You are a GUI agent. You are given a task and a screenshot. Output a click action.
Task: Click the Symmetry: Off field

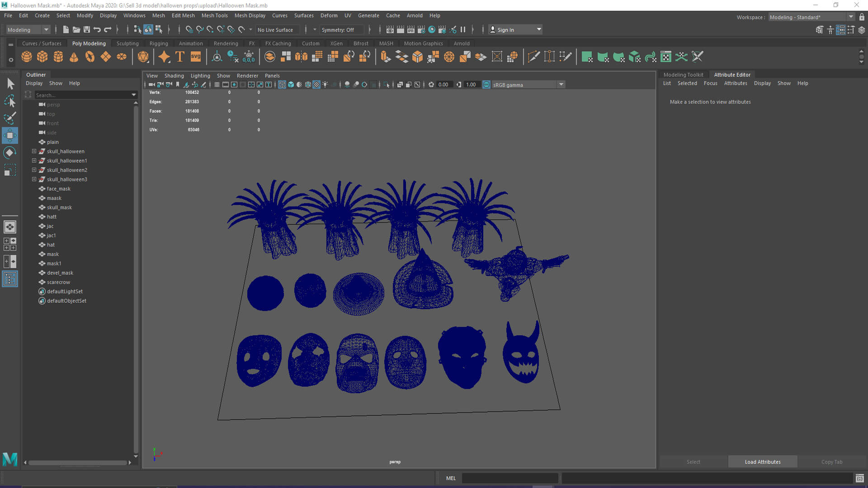point(341,30)
